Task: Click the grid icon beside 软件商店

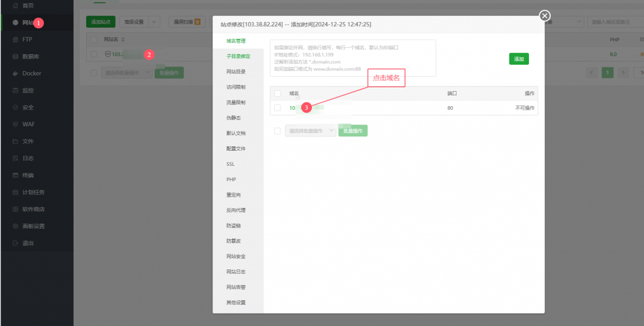Action: [16, 209]
